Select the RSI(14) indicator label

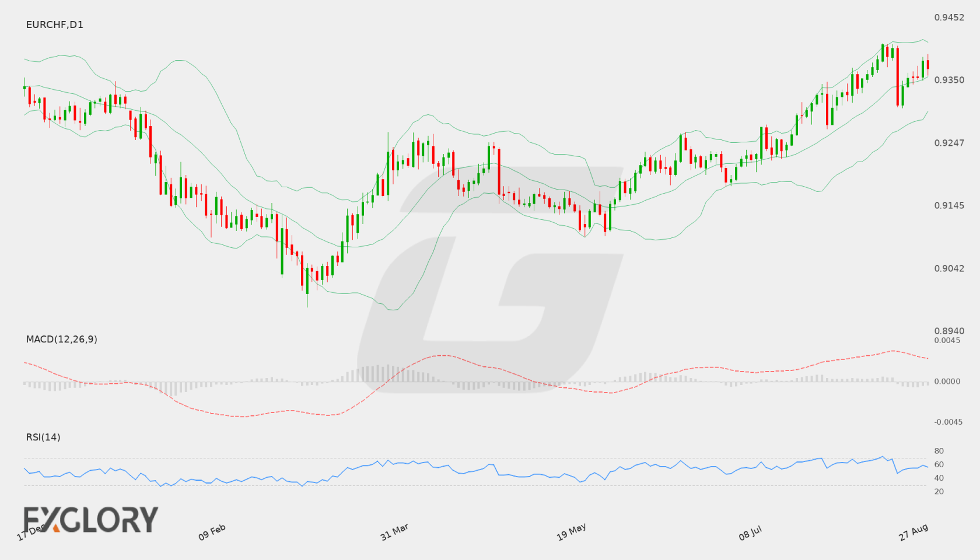coord(43,437)
